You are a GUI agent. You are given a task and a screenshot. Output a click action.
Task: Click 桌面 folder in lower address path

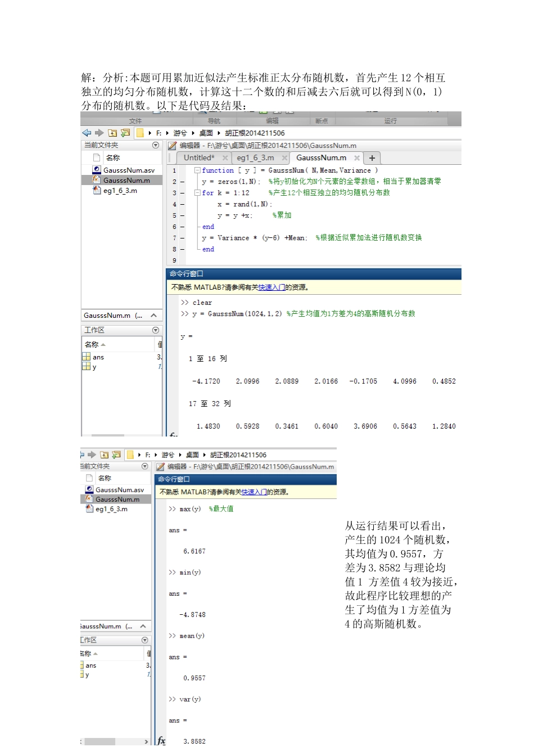(x=193, y=455)
